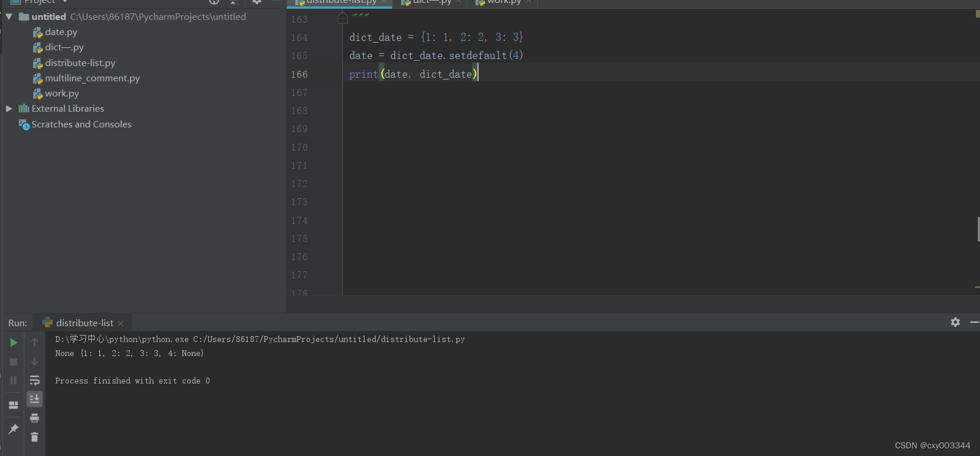This screenshot has height=456, width=980.
Task: Click the python.exe command line in console
Action: (260, 339)
